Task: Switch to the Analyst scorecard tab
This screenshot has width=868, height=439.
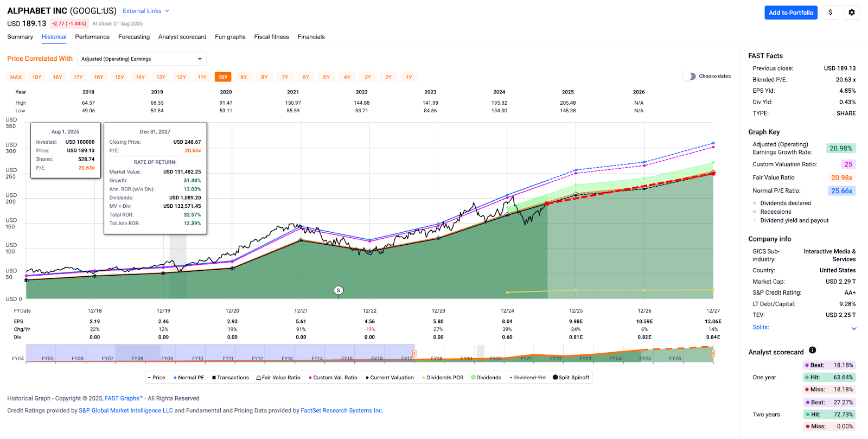Action: tap(182, 37)
